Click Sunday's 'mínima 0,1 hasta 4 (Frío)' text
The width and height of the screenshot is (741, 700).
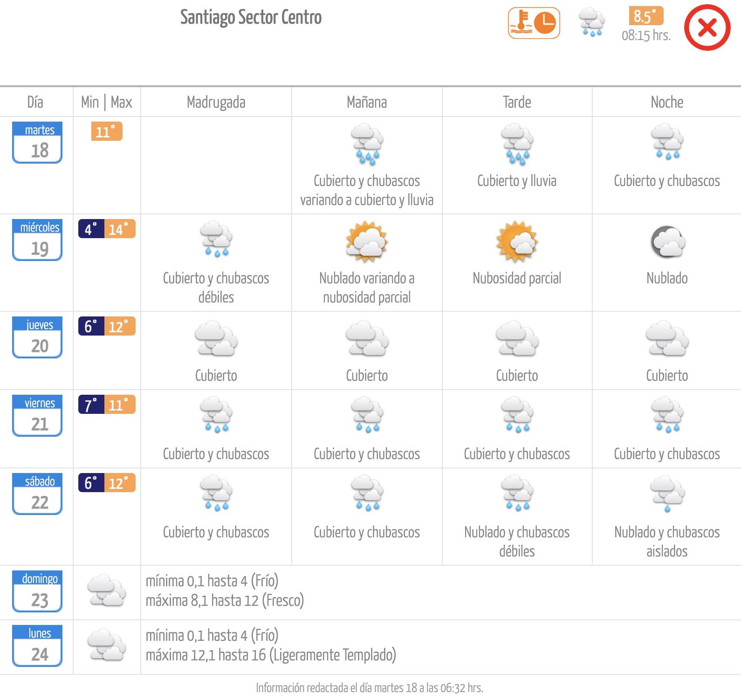click(x=212, y=581)
